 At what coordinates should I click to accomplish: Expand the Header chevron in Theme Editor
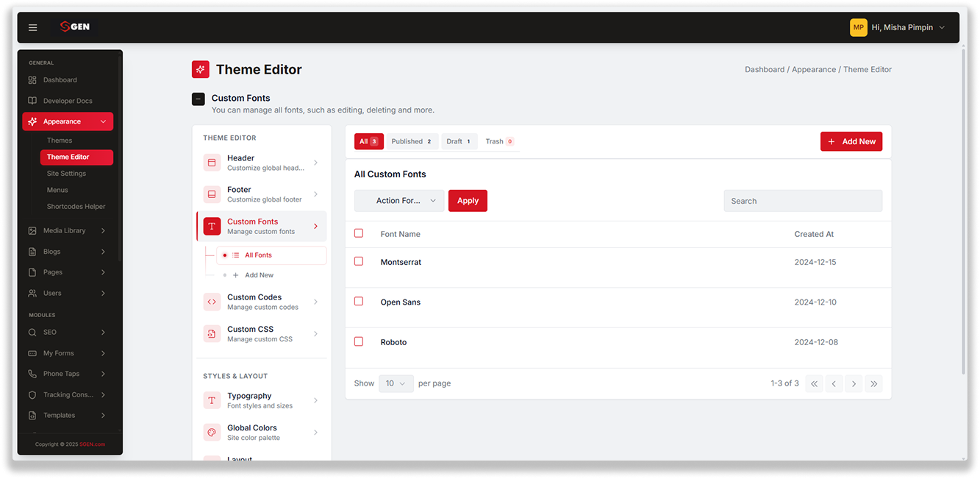tap(315, 163)
